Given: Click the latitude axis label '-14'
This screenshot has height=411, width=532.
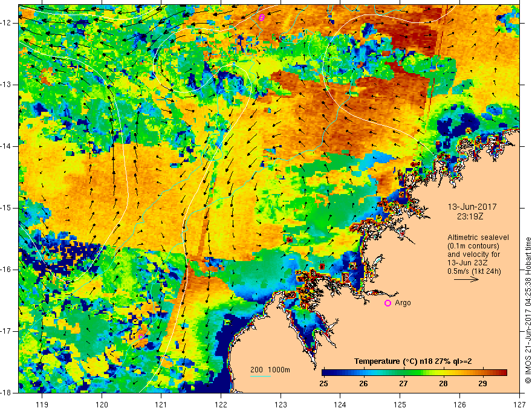Looking at the screenshot, I should (x=6, y=146).
